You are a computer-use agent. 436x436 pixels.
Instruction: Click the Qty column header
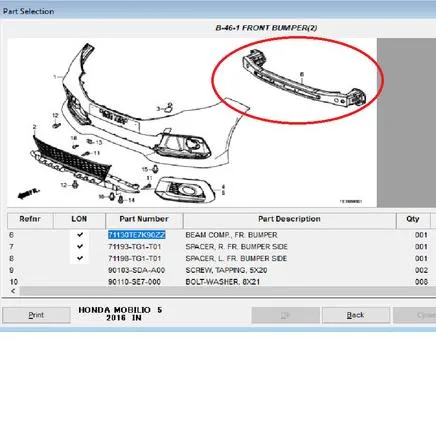[x=413, y=220]
